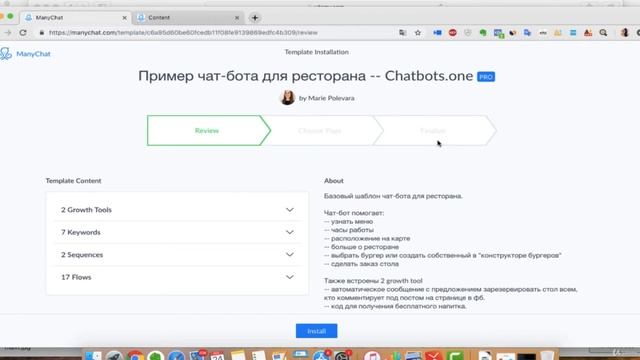Open the Google Translate extension icon
640x360 pixels.
[x=527, y=33]
